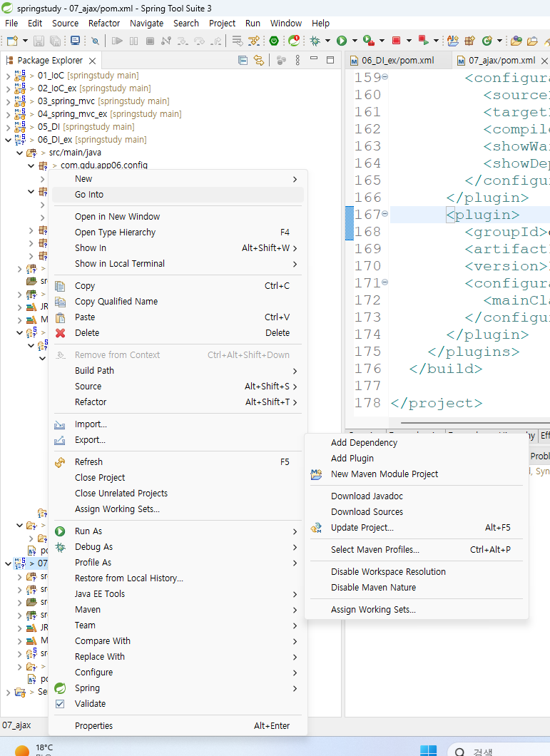Close the Package Explorer view tab

[x=92, y=61]
